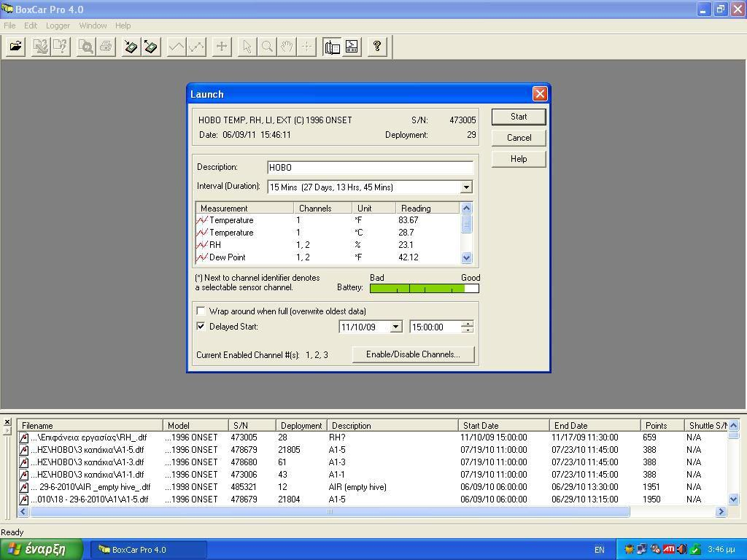
Task: Click the launch logger icon with inward arrow
Action: [131, 47]
